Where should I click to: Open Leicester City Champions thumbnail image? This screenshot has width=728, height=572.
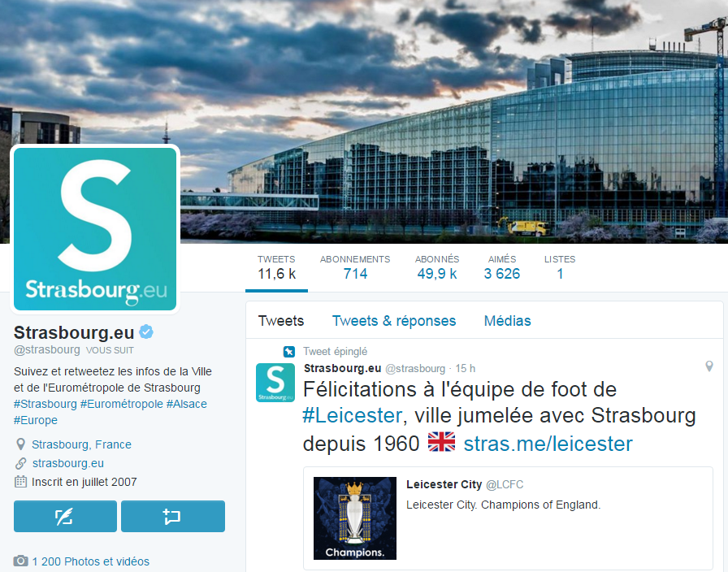point(355,518)
